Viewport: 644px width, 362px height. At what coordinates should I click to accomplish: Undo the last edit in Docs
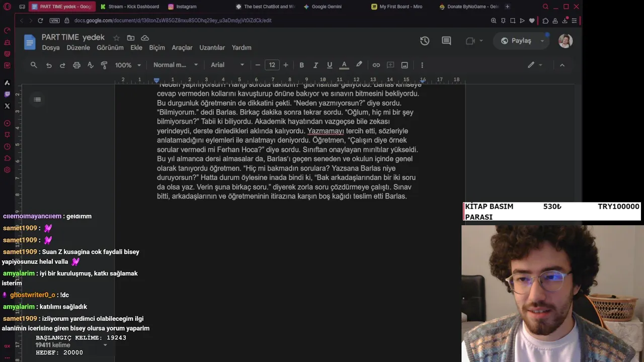coord(49,65)
